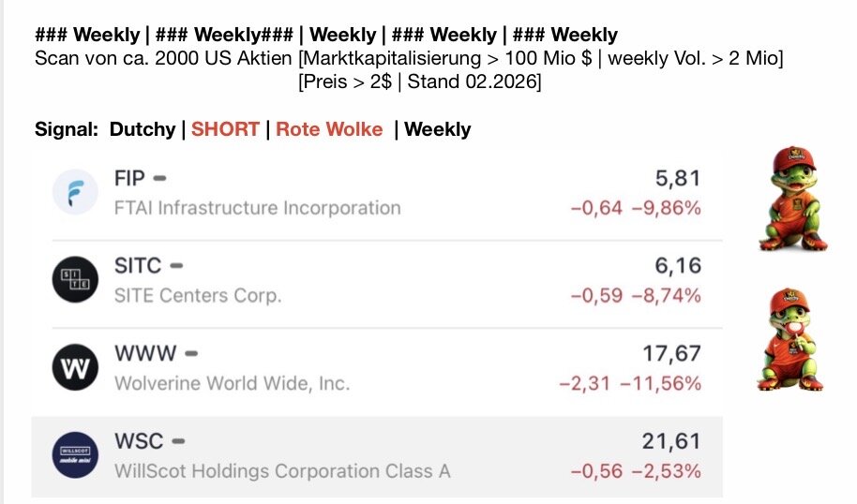The height and width of the screenshot is (504, 857).
Task: Click the dash icon beside FIP ticker
Action: pos(160,177)
